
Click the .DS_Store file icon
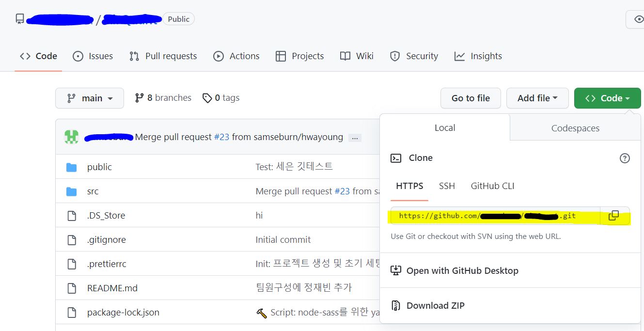pos(72,216)
